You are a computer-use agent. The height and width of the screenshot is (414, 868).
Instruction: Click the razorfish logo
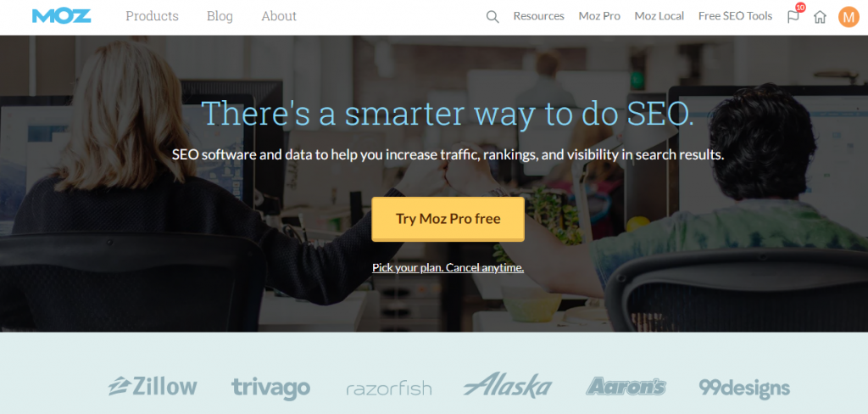coord(388,388)
